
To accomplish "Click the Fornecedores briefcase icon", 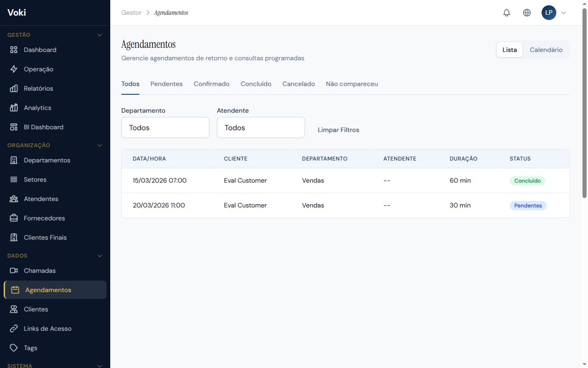I will click(x=14, y=218).
